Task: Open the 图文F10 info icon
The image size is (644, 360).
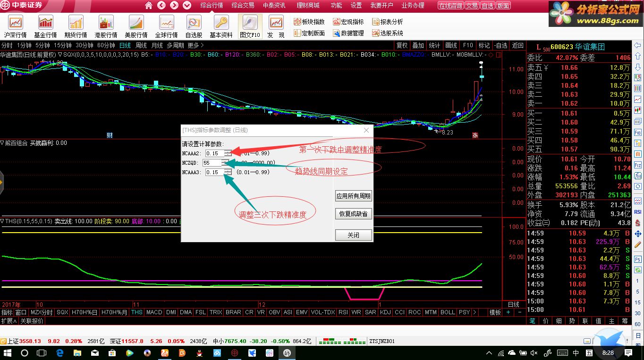Action: (250, 26)
